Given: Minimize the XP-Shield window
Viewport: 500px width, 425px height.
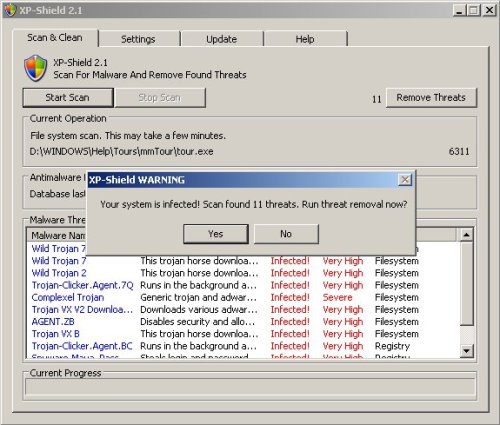Looking at the screenshot, I should [459, 10].
